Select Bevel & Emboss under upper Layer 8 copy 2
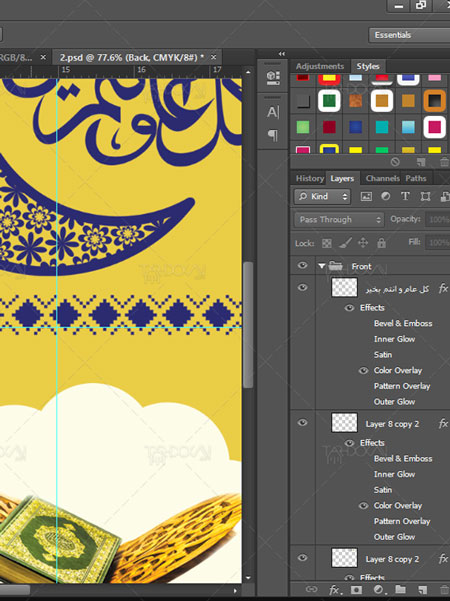 click(403, 458)
